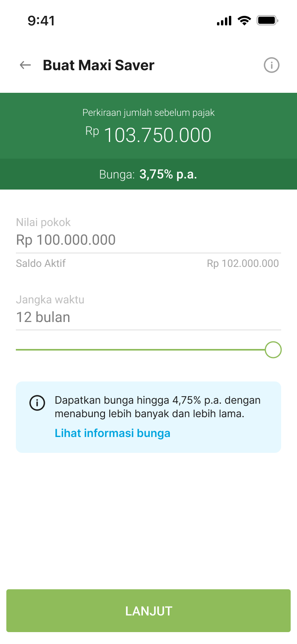Screen dimensions: 297x644
Task: Tap the Buat Maxi Saver title
Action: 99,65
